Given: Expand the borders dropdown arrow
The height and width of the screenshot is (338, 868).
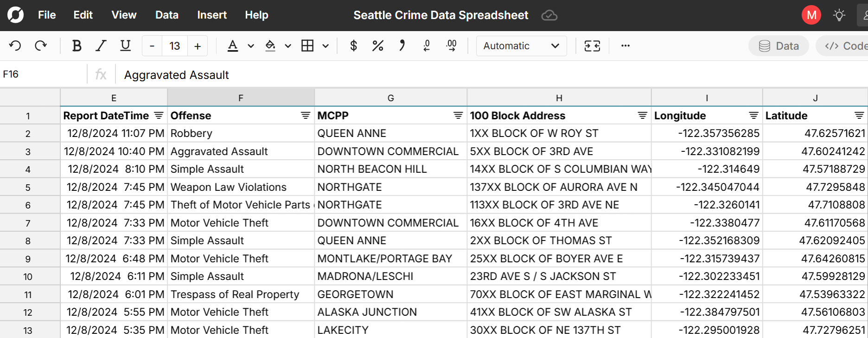Looking at the screenshot, I should 325,46.
